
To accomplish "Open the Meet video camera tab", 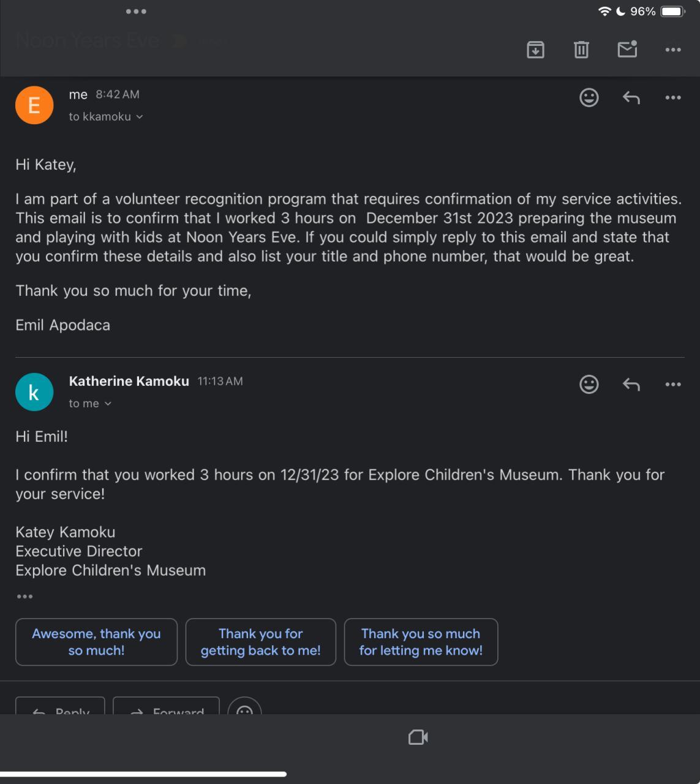I will (418, 737).
